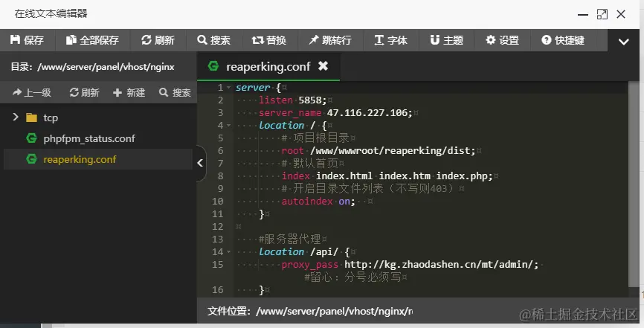The image size is (644, 328).
Task: Open phpfpm_status.conf in the file tree
Action: 89,138
